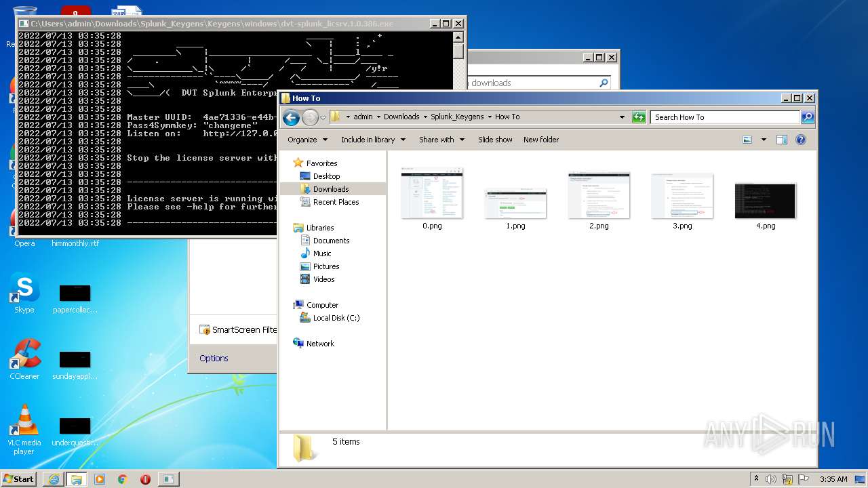868x488 pixels.
Task: Start Slide show of pictures
Action: pos(495,140)
